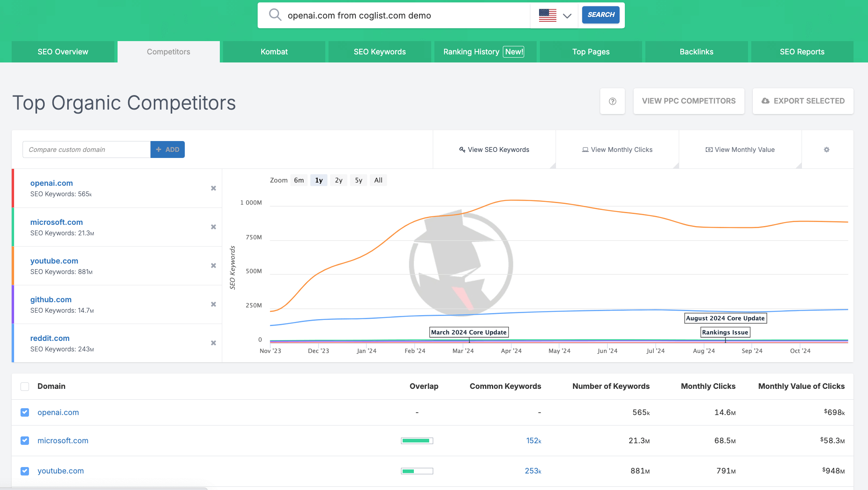Open the US flag country selector
Viewport: 868px width, 490px height.
tap(555, 15)
